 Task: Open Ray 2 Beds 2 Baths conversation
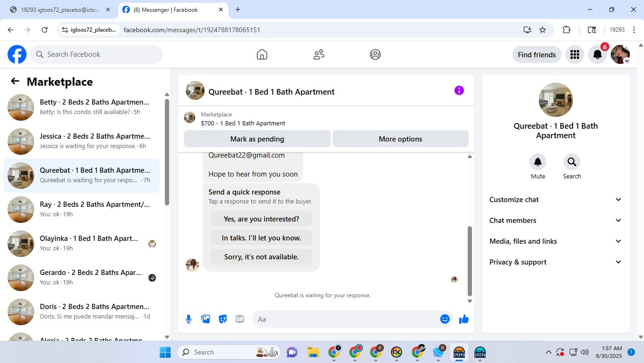coord(82,210)
